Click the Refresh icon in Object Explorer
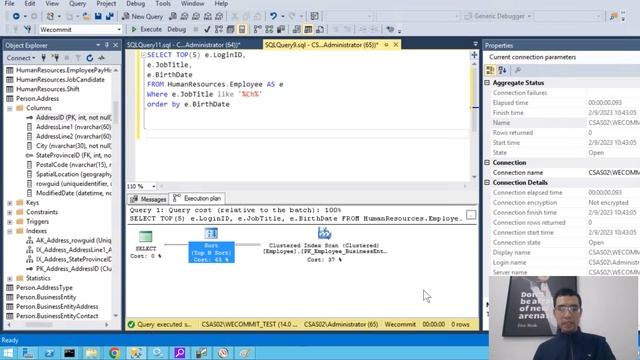This screenshot has width=640, height=360. coord(90,58)
